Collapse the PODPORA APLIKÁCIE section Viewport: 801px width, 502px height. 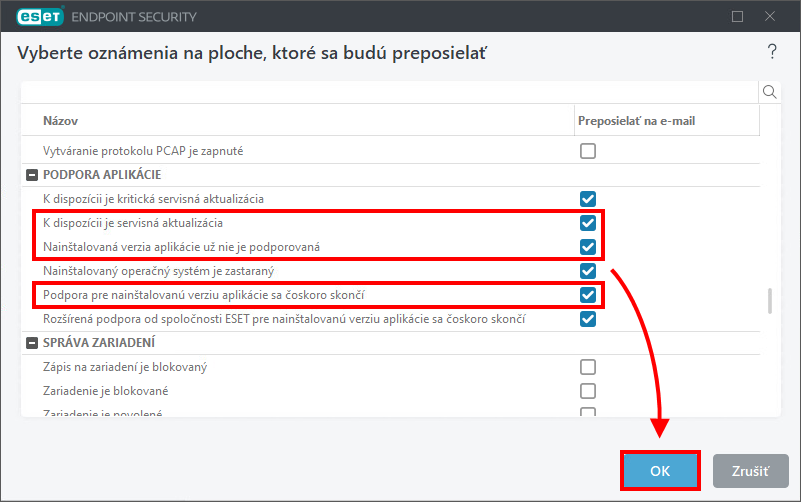[32, 175]
